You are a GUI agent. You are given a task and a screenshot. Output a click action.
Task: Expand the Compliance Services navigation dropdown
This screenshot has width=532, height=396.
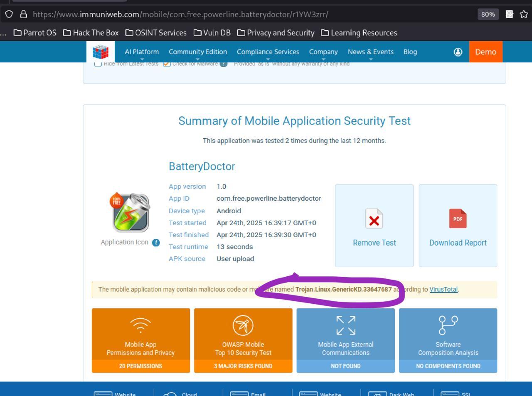coord(268,52)
